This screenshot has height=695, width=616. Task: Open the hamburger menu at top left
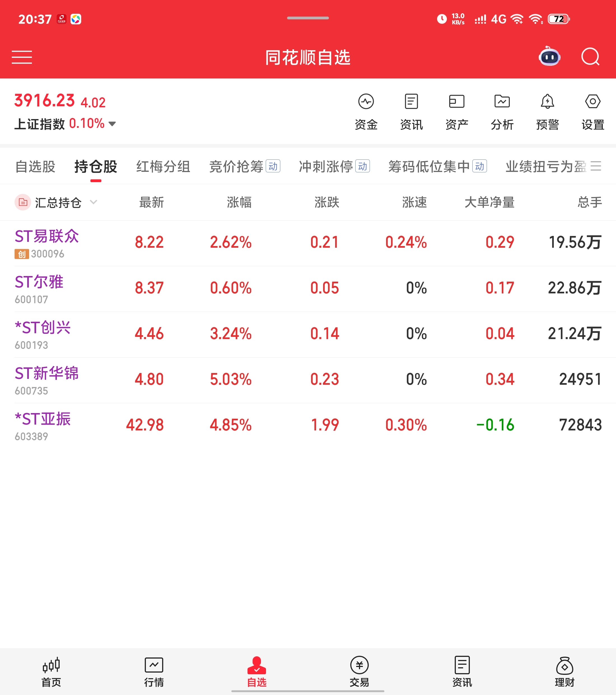[22, 57]
